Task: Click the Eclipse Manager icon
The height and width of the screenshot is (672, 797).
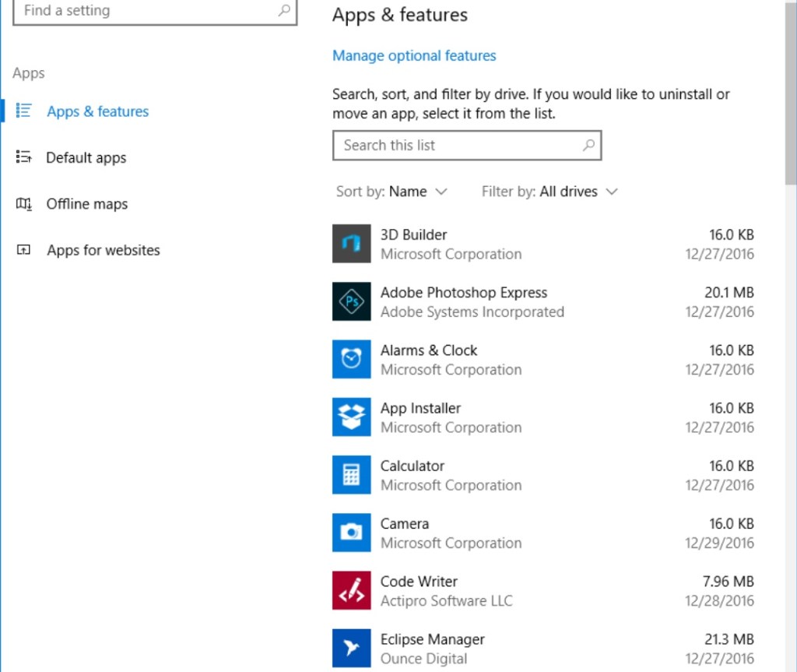Action: (x=352, y=648)
